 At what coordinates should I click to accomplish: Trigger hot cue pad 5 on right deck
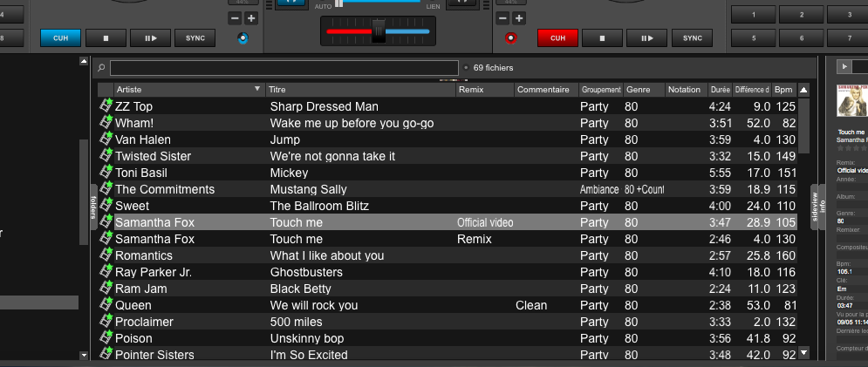[x=754, y=38]
